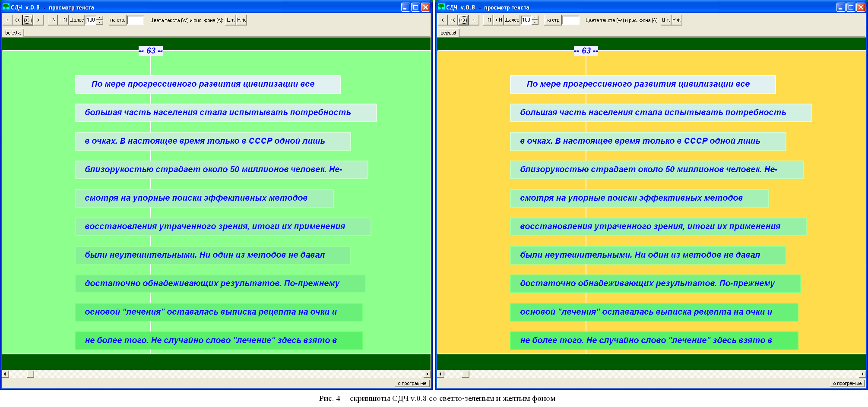Increase step value using up spinner, left window

(x=100, y=18)
